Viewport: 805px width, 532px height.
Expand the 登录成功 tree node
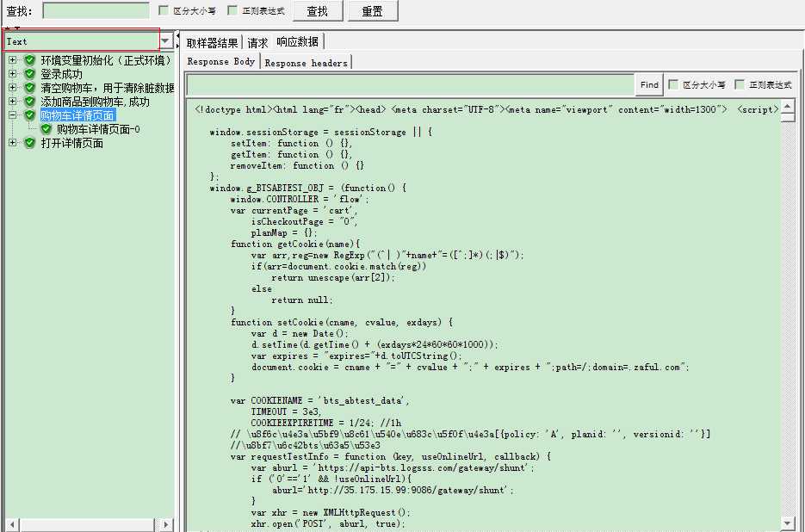[12, 74]
